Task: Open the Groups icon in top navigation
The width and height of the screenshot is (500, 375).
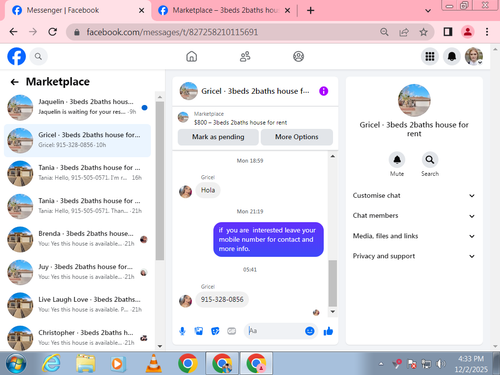Action: 298,57
